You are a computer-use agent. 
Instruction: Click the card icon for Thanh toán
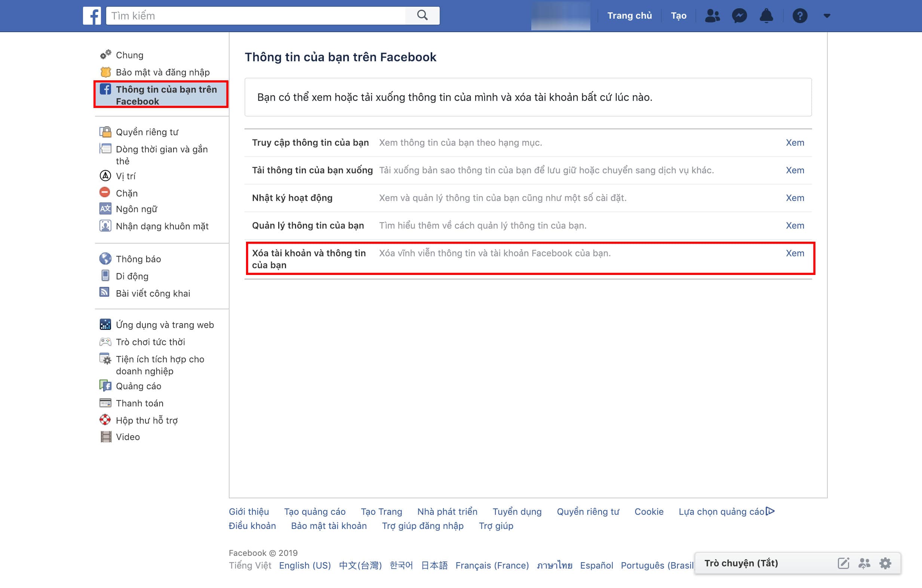[105, 403]
